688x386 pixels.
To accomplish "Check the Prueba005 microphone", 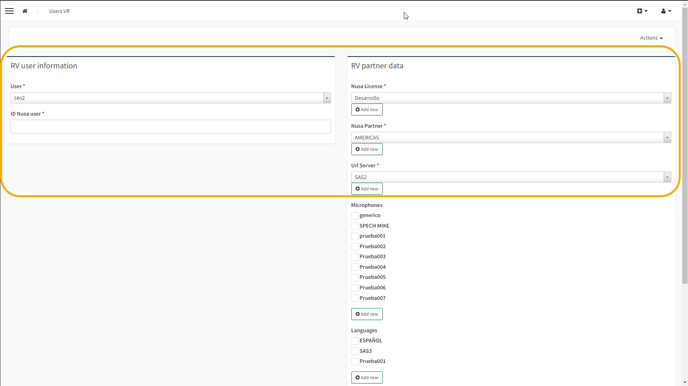I will tap(355, 277).
